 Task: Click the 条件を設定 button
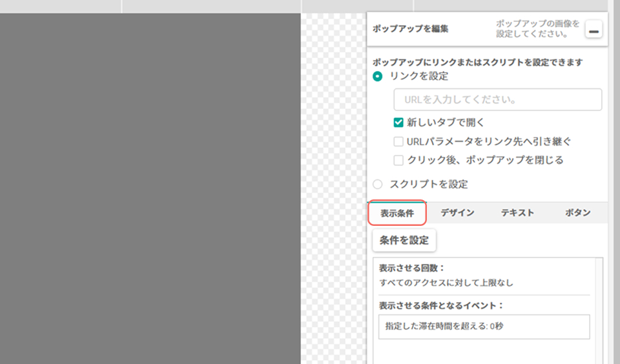(404, 240)
